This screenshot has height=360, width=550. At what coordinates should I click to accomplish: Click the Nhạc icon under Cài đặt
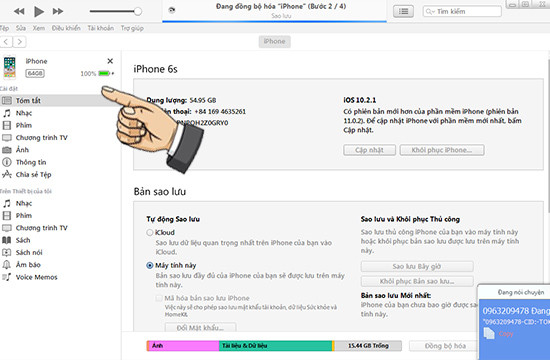click(x=7, y=113)
